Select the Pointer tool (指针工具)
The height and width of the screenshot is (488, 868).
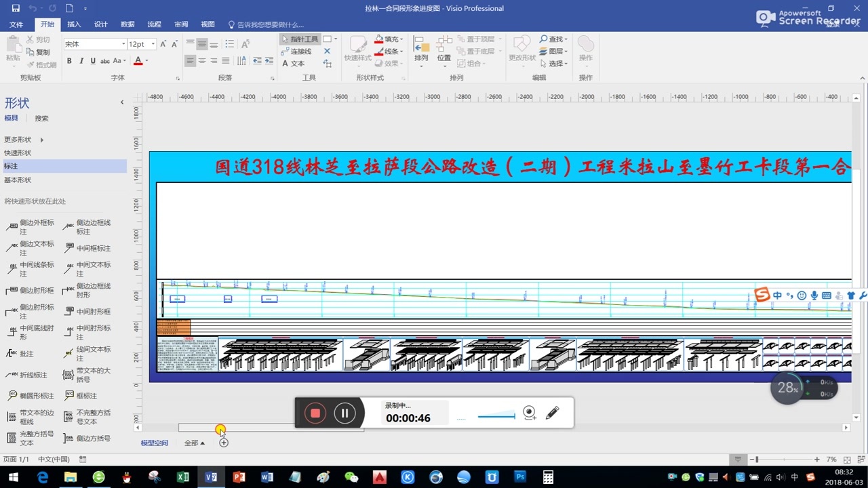(299, 39)
